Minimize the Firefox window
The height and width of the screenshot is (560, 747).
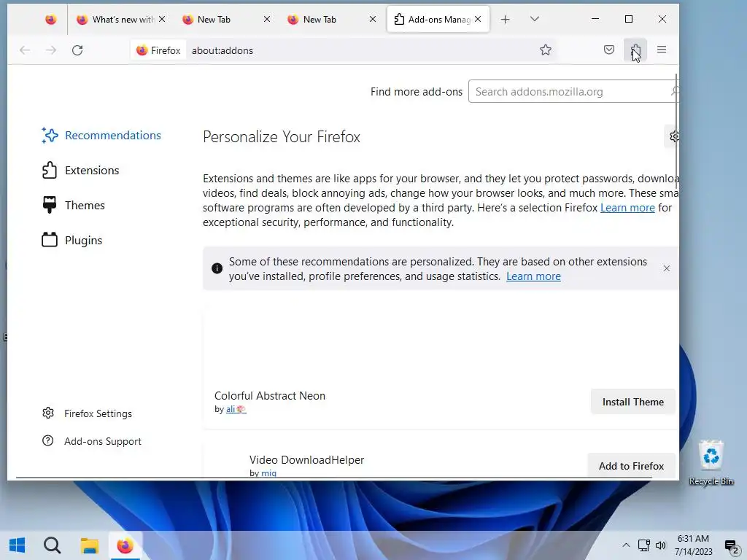point(595,19)
